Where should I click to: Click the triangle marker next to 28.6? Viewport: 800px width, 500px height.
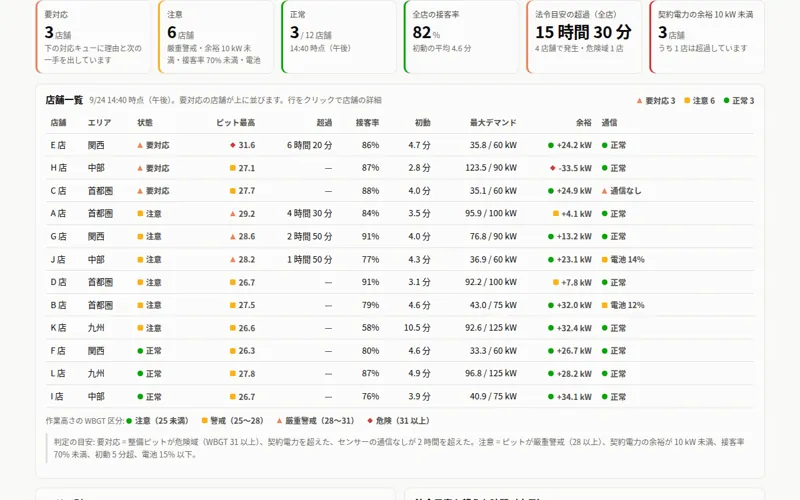[x=233, y=237]
